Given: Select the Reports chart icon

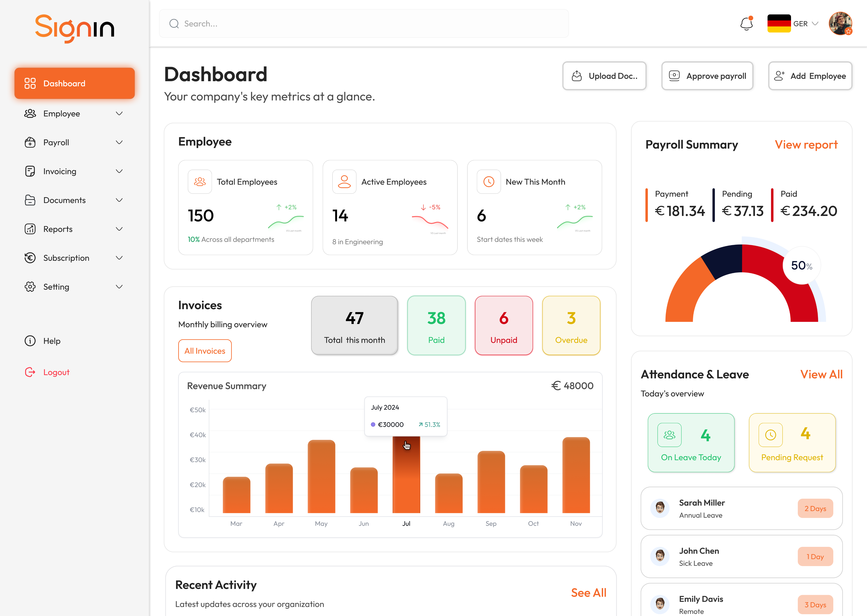Looking at the screenshot, I should 30,229.
